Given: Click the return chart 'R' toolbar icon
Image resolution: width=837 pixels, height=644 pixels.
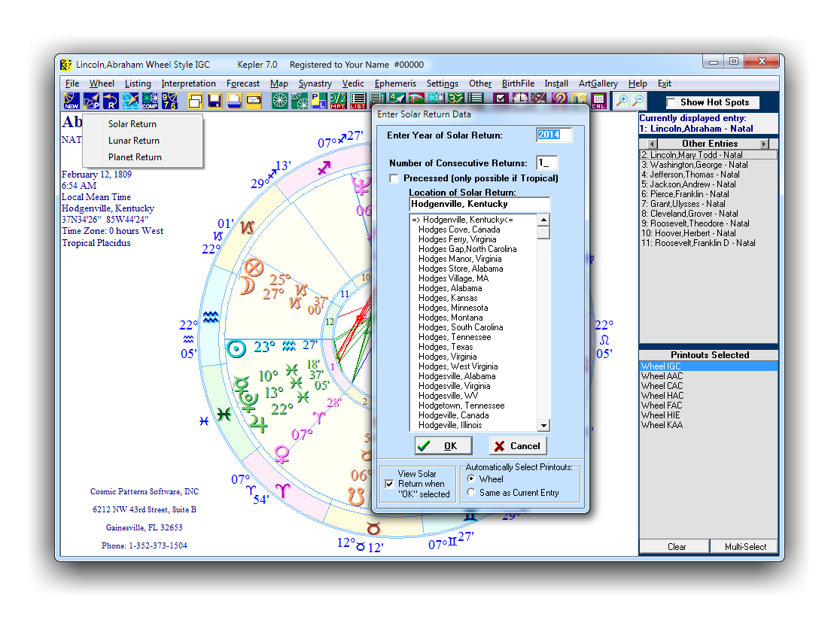Looking at the screenshot, I should 111,100.
